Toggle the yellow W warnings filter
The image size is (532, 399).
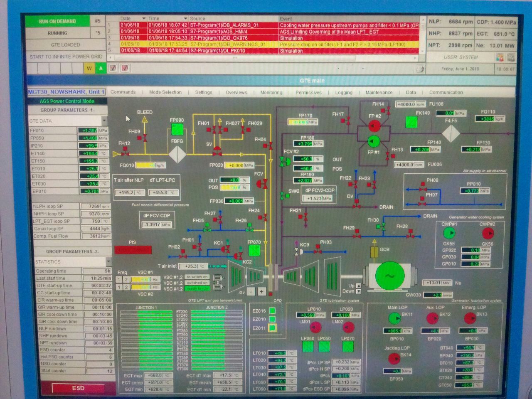pos(89,69)
